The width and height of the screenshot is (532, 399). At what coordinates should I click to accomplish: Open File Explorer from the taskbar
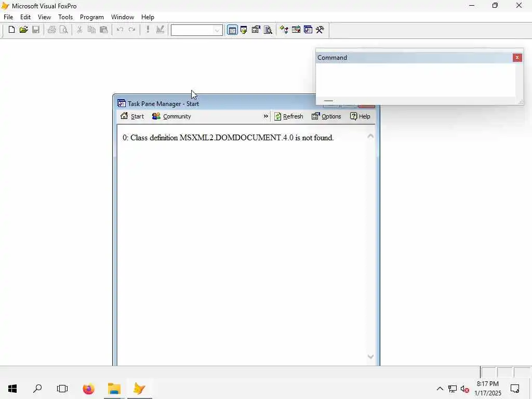pos(114,389)
